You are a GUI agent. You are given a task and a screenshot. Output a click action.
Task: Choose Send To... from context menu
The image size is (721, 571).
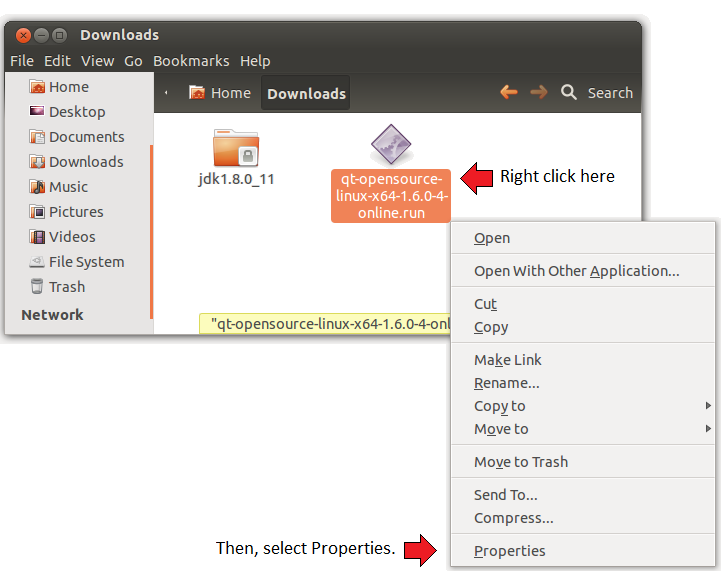pyautogui.click(x=583, y=495)
